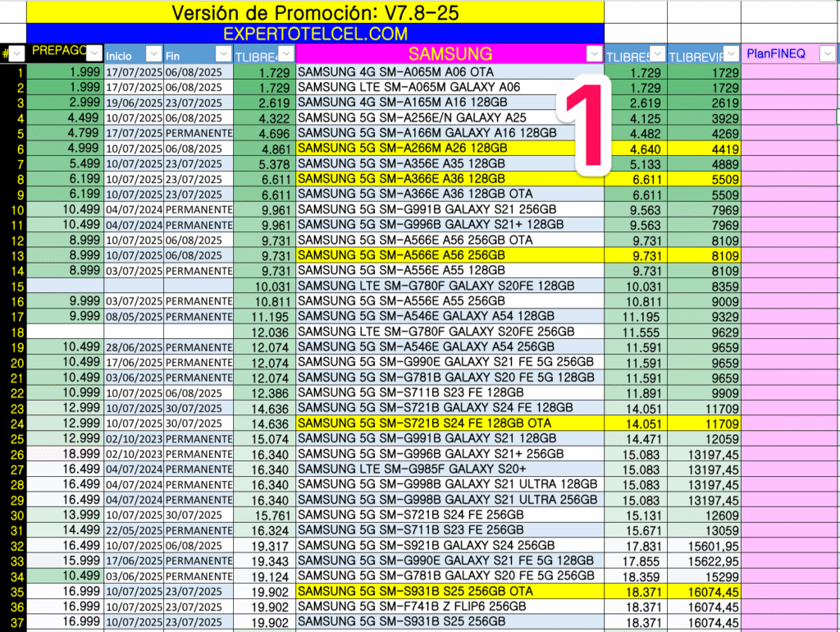Image resolution: width=840 pixels, height=632 pixels.
Task: Select row number 24 header
Action: coord(12,424)
